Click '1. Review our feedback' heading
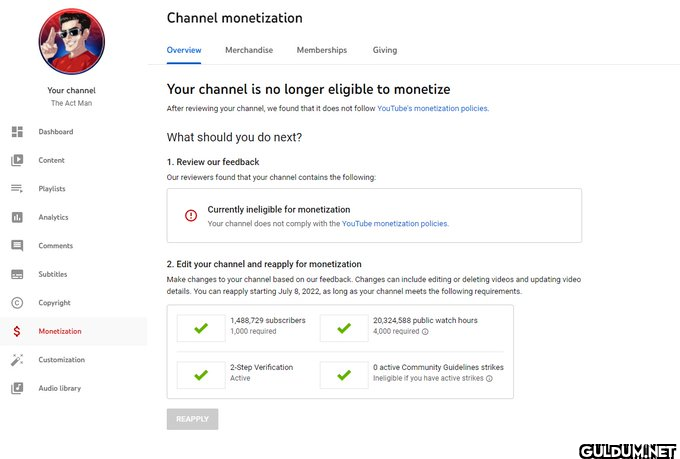Viewport: 680px width, 459px height. pos(213,162)
